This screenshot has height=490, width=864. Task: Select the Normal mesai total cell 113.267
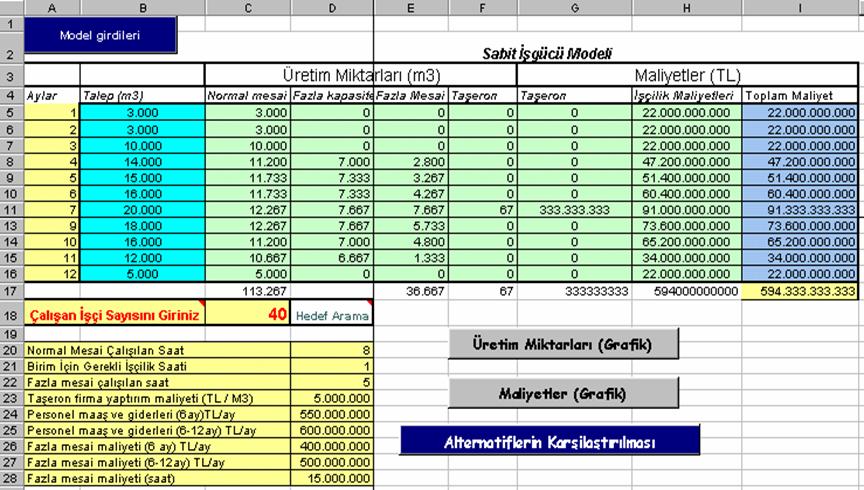pyautogui.click(x=248, y=291)
